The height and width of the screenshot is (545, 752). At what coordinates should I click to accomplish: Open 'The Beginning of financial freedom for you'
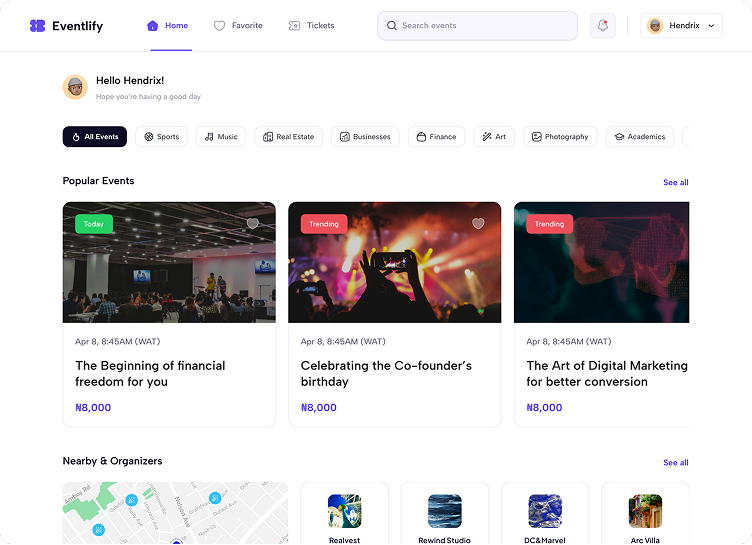(150, 374)
